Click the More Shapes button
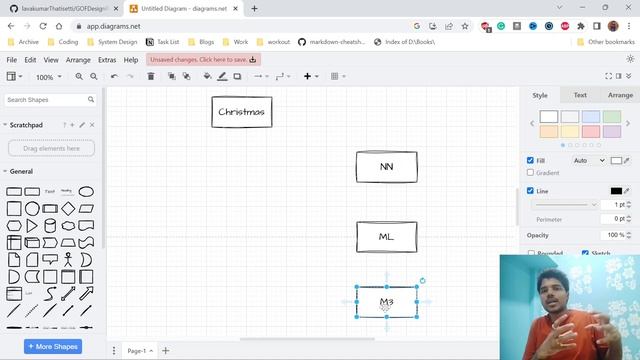The width and height of the screenshot is (640, 360). click(x=53, y=347)
